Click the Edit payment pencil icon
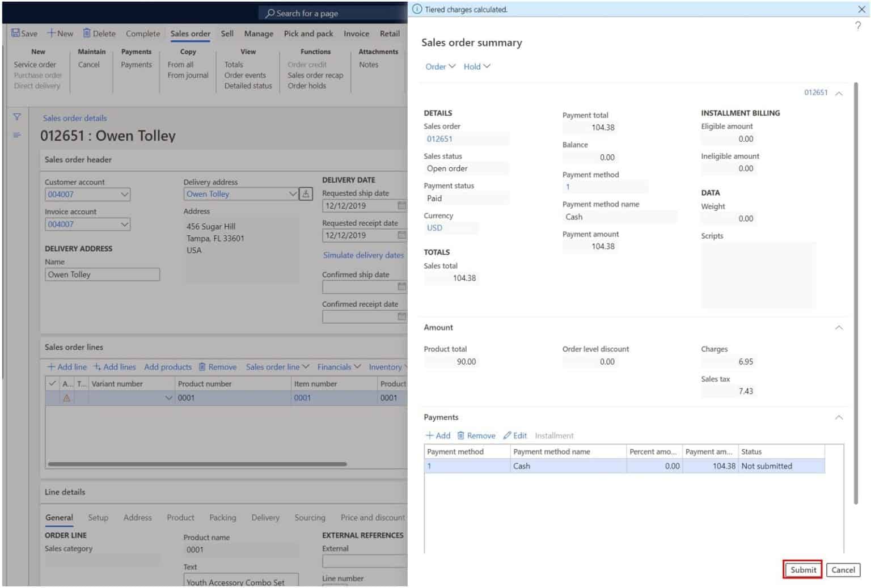871x588 pixels. (x=507, y=435)
